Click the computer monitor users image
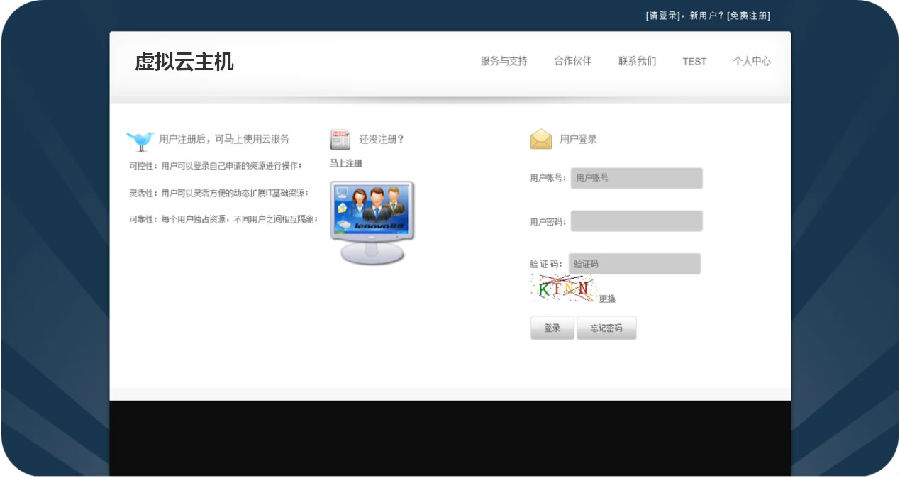Viewport: 900px width, 477px height. 371,222
